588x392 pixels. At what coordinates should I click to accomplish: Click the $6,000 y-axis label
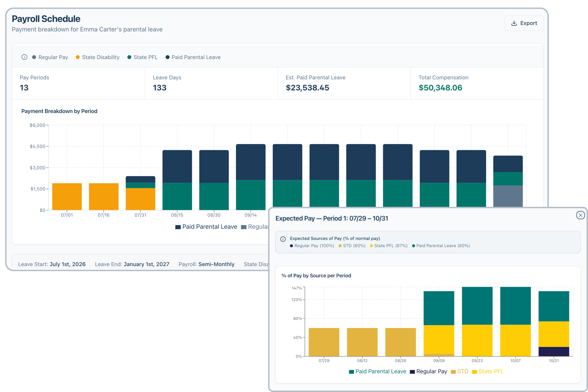38,125
